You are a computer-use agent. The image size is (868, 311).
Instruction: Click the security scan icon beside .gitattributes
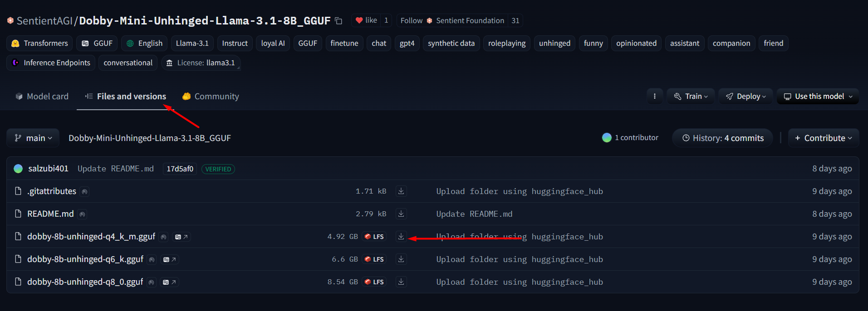[x=84, y=192]
